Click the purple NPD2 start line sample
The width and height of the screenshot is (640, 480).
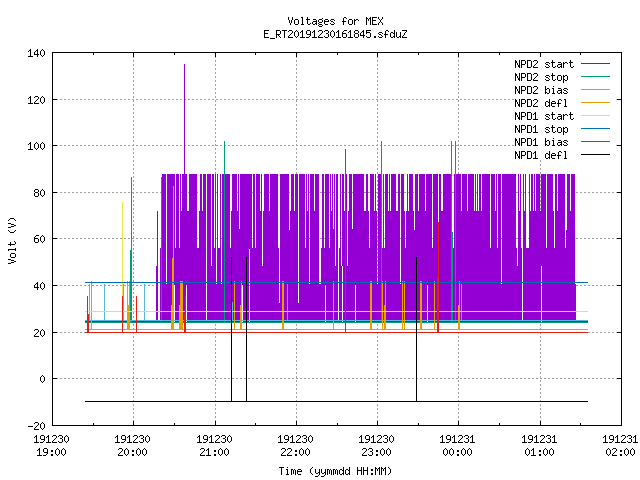tap(595, 64)
